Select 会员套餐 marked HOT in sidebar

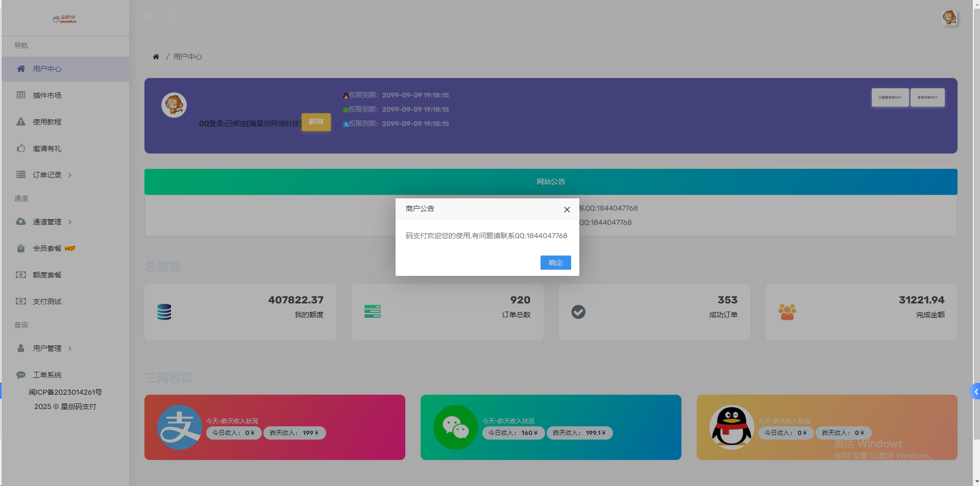pyautogui.click(x=46, y=248)
